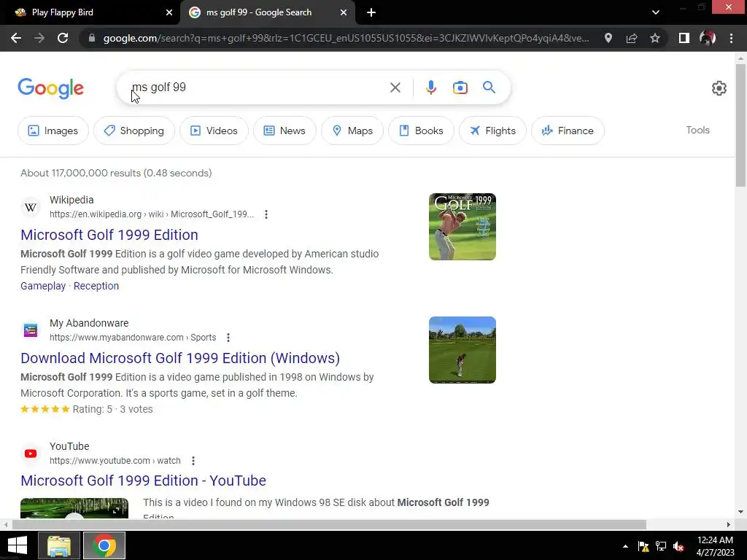Viewport: 747px width, 560px height.
Task: Click the Wikipedia site favicon
Action: coord(31,207)
